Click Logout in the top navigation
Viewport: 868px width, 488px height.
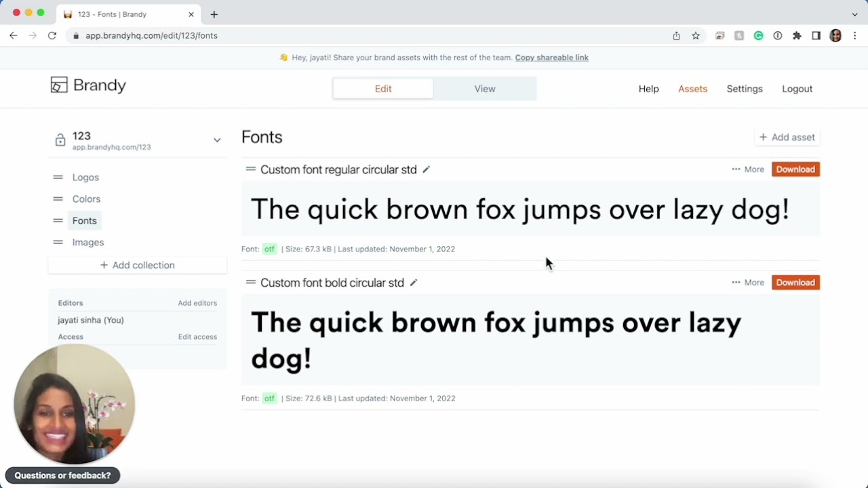[797, 89]
